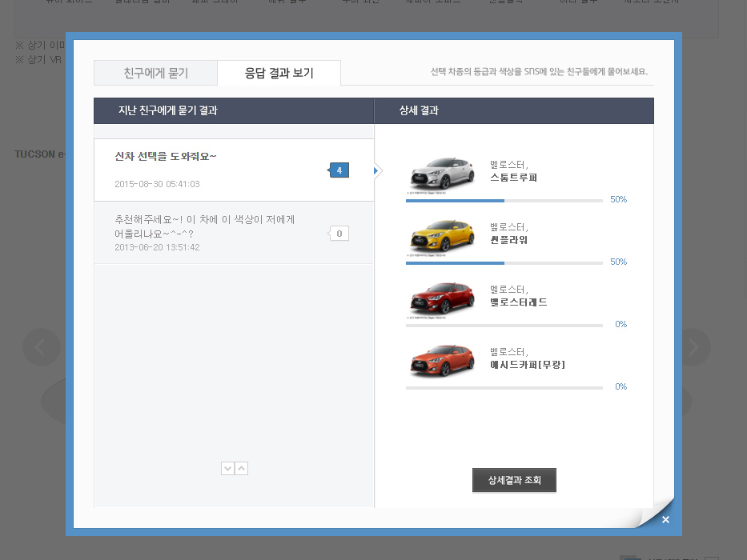Click the yellow Veloster car thumbnail

point(441,235)
